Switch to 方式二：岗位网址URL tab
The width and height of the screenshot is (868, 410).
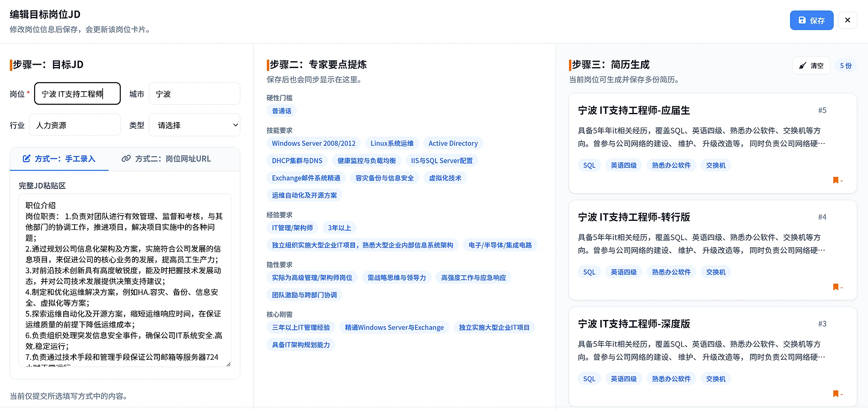166,159
